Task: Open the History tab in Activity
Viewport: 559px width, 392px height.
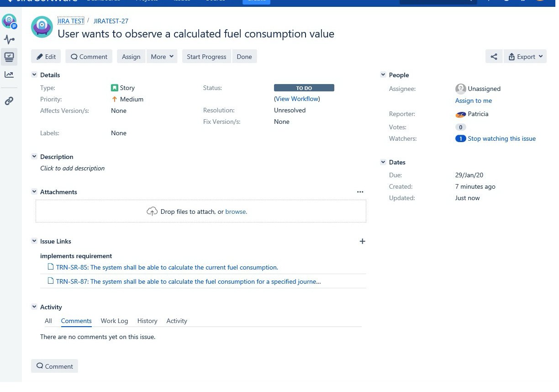Action: pyautogui.click(x=147, y=321)
